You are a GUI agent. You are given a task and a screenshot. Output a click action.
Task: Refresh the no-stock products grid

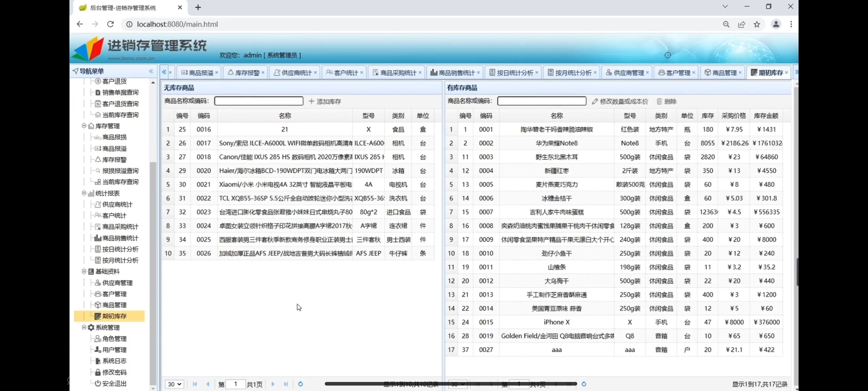coord(300,384)
